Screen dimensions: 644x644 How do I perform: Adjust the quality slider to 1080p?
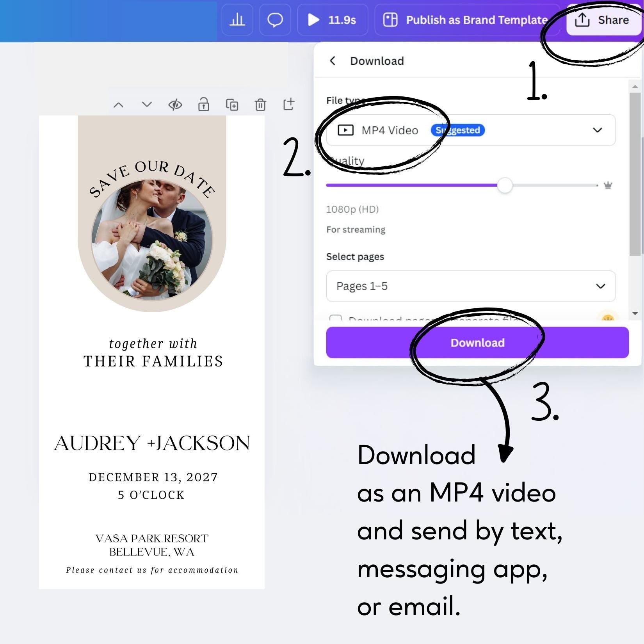click(505, 185)
